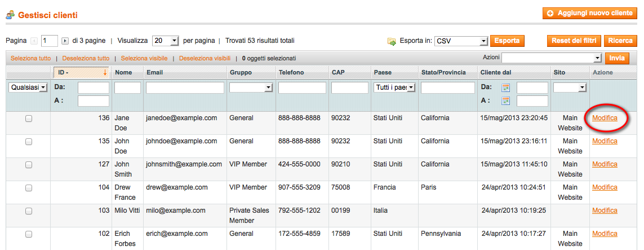Click the export icon beside Esporta in
Image resolution: width=644 pixels, height=250 pixels.
(392, 41)
